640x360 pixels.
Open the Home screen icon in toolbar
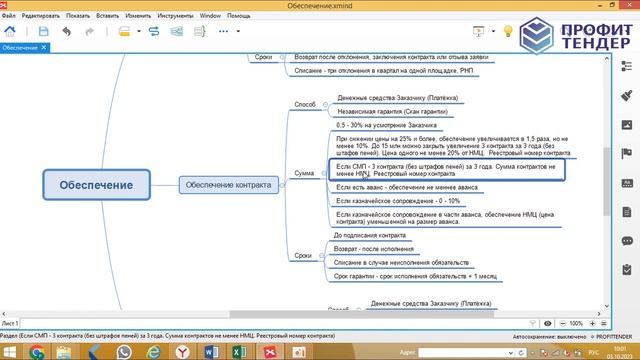pyautogui.click(x=10, y=31)
